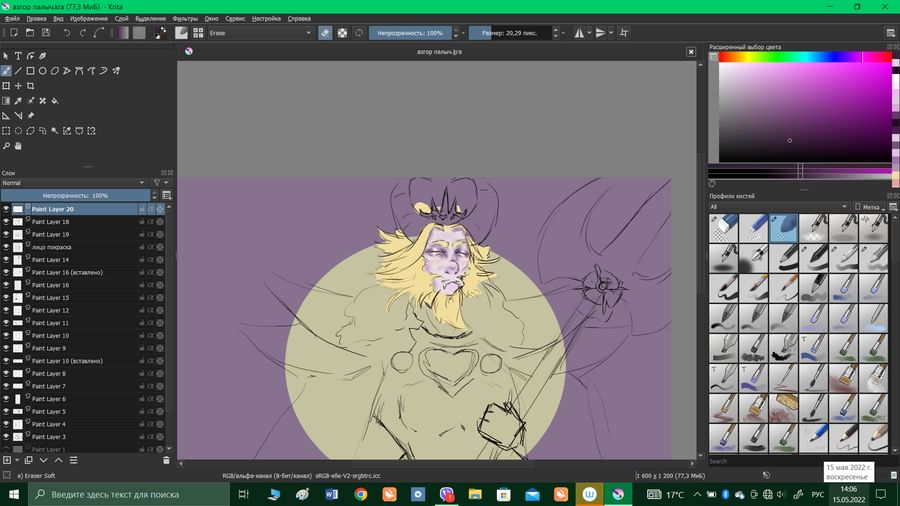Select the Paint Layer 15 row
This screenshot has height=506, width=900.
click(83, 298)
